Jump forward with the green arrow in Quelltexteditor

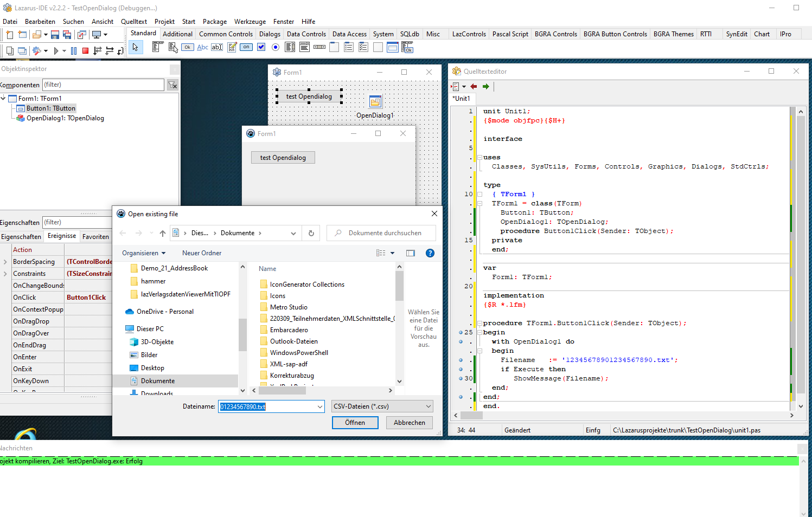coord(486,87)
